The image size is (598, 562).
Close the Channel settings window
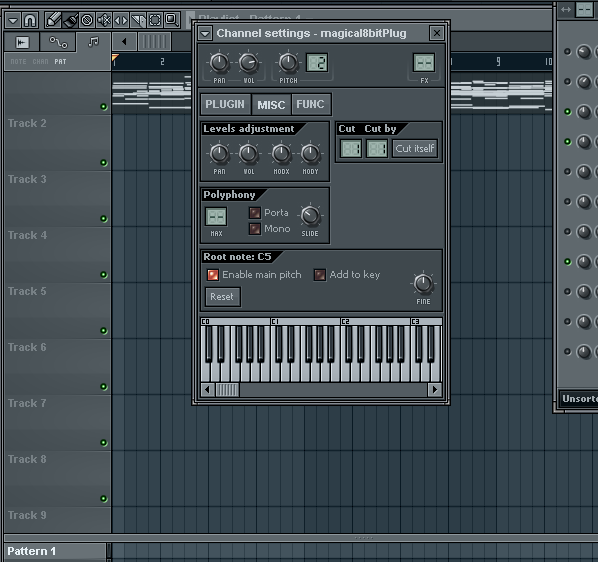[x=437, y=33]
